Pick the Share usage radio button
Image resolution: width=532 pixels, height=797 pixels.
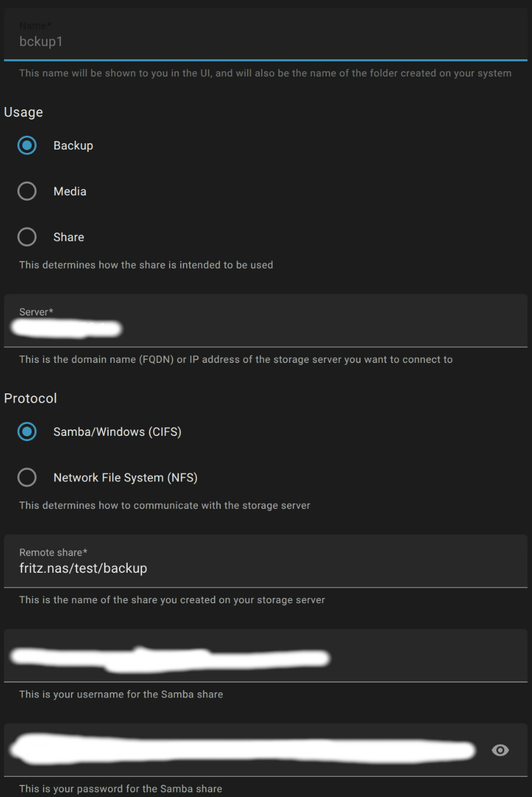coord(27,237)
